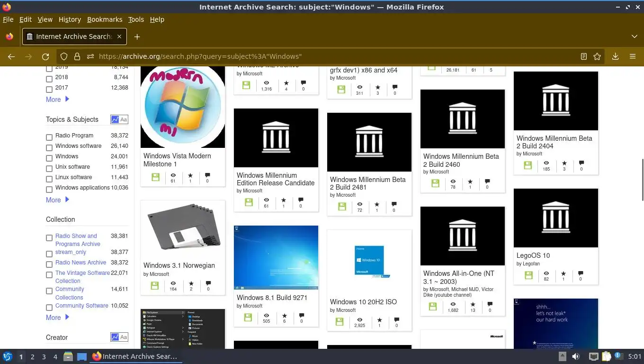Show Creator facet as a chart
This screenshot has width=644, height=364.
tap(115, 337)
